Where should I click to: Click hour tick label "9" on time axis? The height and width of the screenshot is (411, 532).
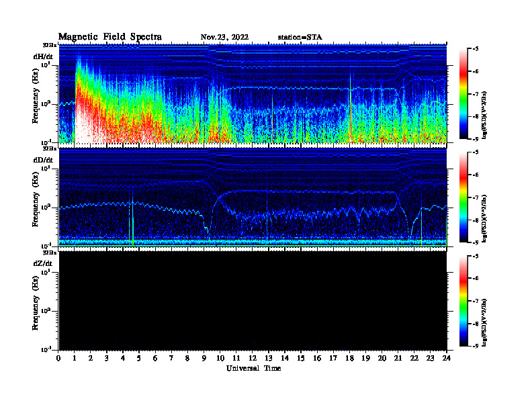click(204, 358)
